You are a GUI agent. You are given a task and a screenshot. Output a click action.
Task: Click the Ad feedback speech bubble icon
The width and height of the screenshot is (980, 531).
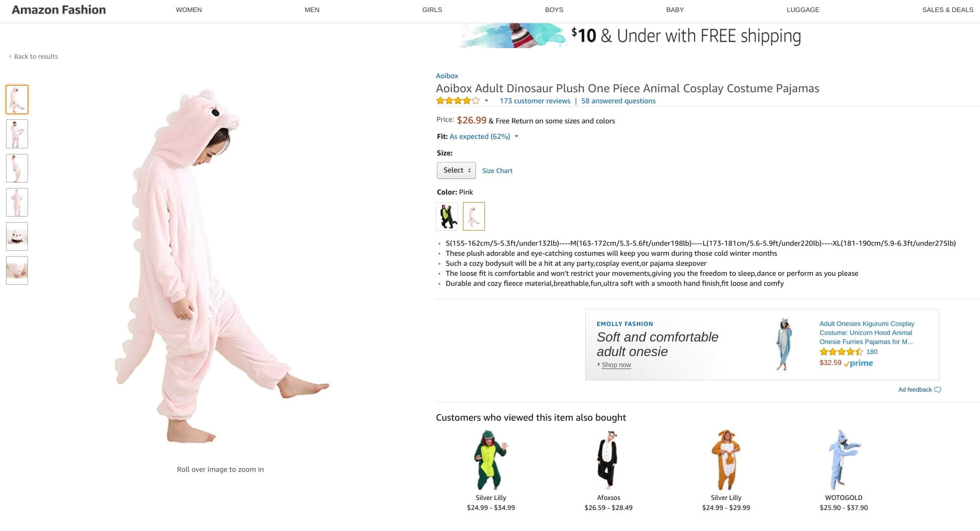point(938,390)
